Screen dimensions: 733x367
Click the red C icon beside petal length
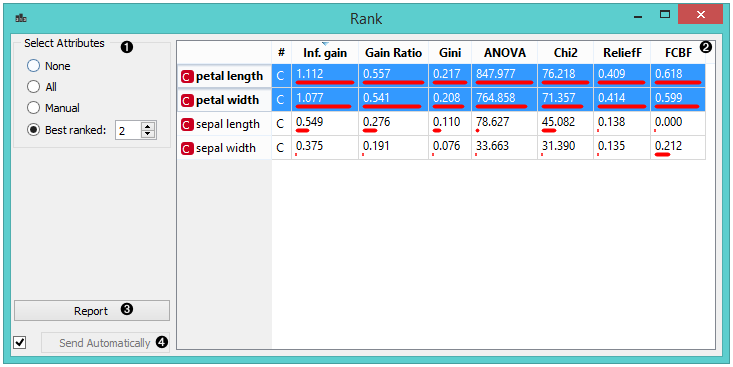[187, 77]
